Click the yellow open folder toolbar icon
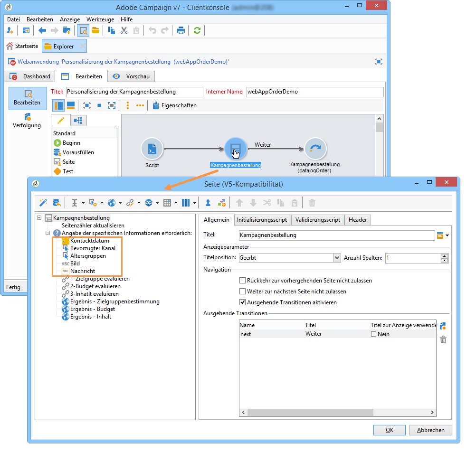Image resolution: width=476 pixels, height=461 pixels. tap(95, 30)
